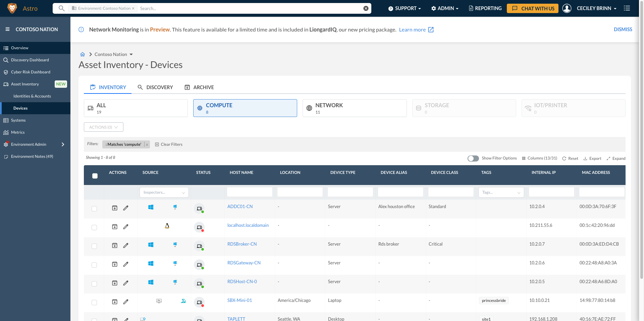This screenshot has height=321, width=644.
Task: Expand the Actions (0) dropdown
Action: 103,127
